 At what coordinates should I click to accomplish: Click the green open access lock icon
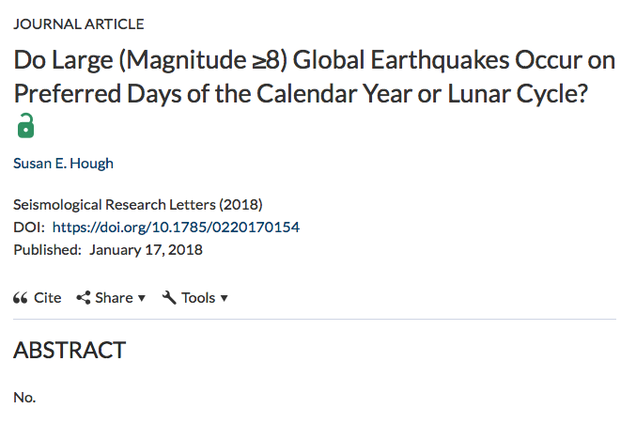point(26,126)
